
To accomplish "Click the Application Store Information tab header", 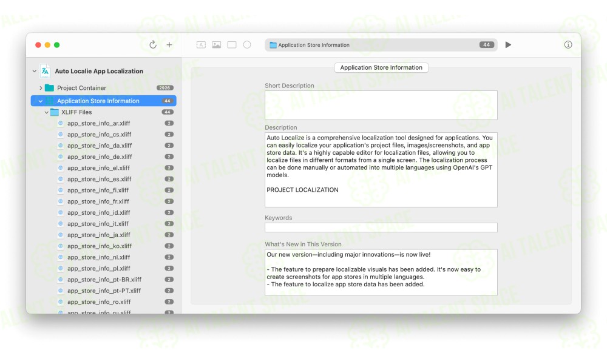I will pyautogui.click(x=381, y=68).
